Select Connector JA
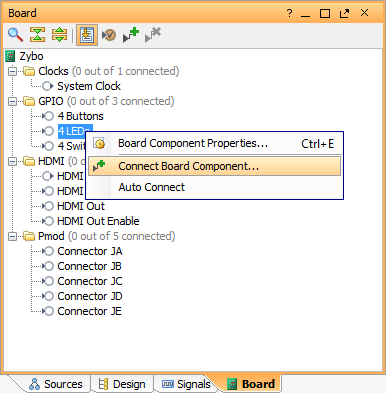 [90, 251]
